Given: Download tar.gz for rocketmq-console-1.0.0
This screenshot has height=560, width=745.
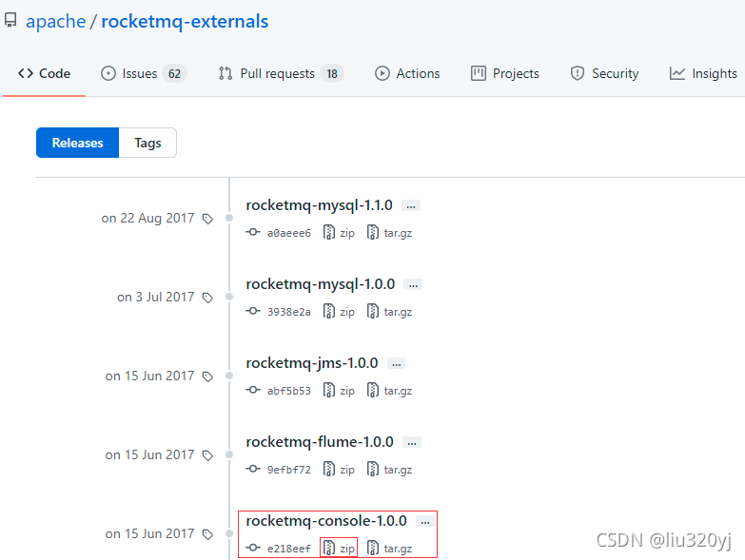Looking at the screenshot, I should click(389, 548).
